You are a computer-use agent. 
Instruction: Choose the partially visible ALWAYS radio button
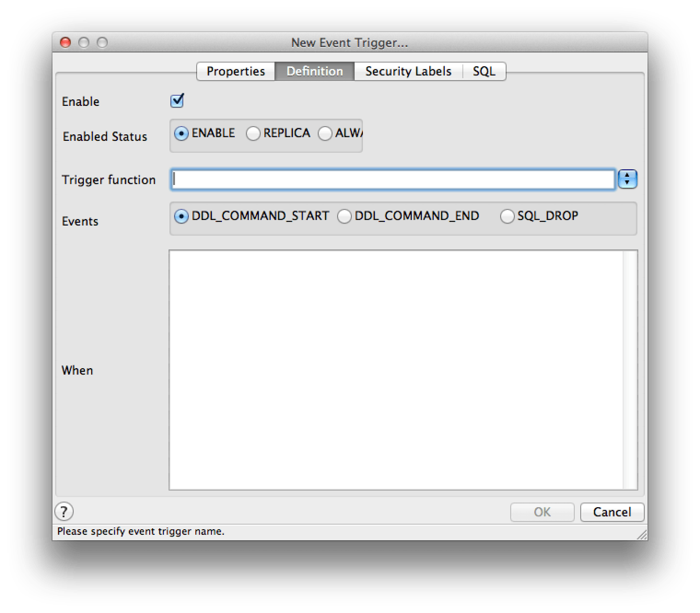tap(325, 133)
